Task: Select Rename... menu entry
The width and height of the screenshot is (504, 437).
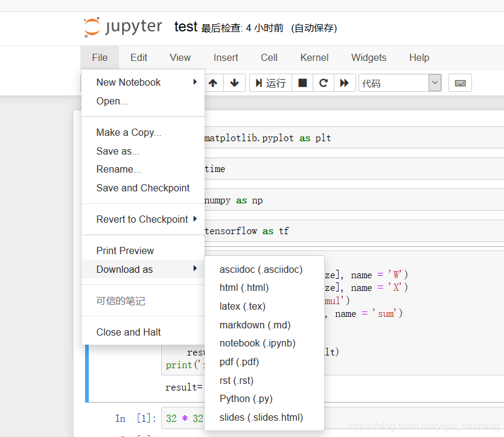Action: (x=143, y=170)
